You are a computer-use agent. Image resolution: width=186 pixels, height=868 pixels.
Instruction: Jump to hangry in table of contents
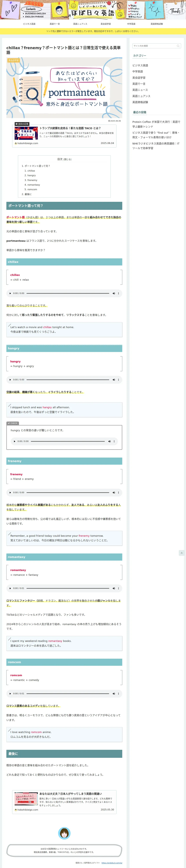tap(31, 176)
